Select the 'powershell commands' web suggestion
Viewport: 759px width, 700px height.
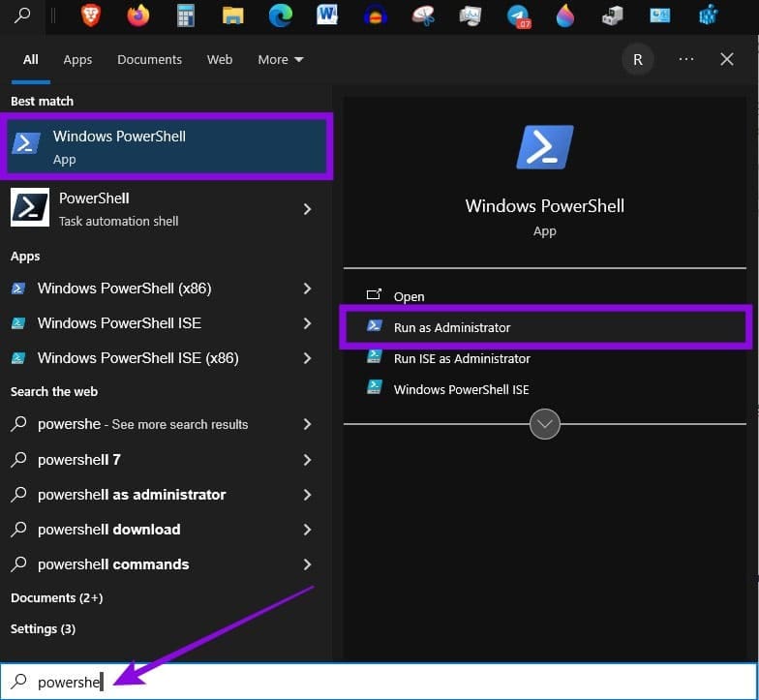pos(165,564)
